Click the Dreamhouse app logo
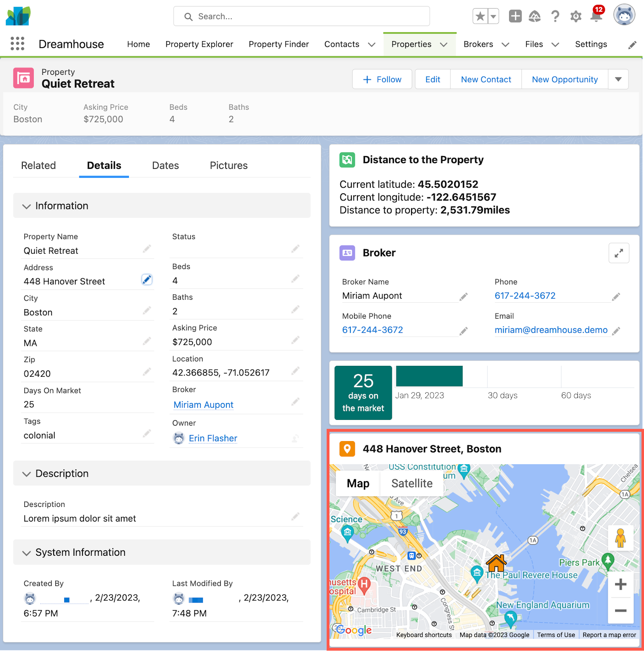644x651 pixels. coord(18,16)
